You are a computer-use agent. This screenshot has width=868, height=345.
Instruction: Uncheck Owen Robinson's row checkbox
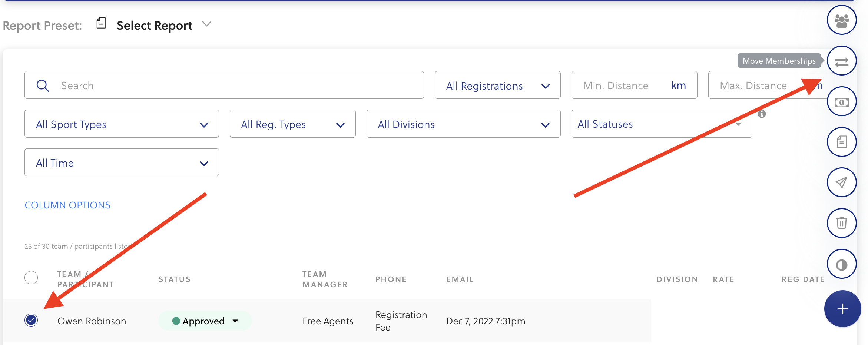(x=31, y=320)
